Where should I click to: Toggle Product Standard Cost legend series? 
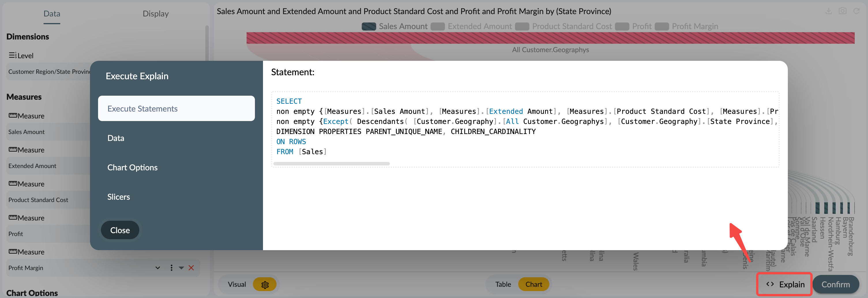[x=563, y=26]
